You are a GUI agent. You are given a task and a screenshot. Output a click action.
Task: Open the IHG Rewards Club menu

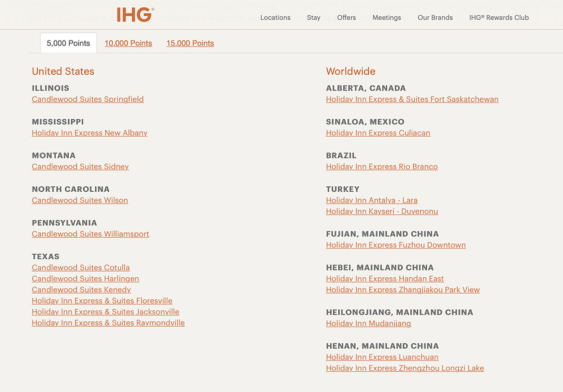pyautogui.click(x=499, y=17)
